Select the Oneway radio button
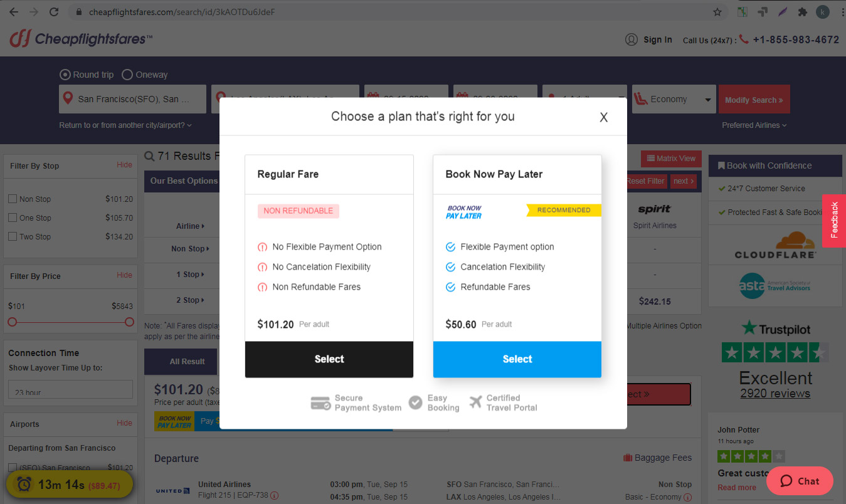The image size is (846, 504). pos(127,75)
